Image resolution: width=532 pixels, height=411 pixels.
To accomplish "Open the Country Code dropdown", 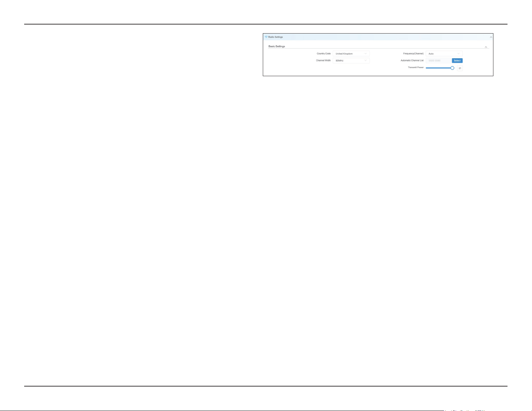I will point(351,54).
